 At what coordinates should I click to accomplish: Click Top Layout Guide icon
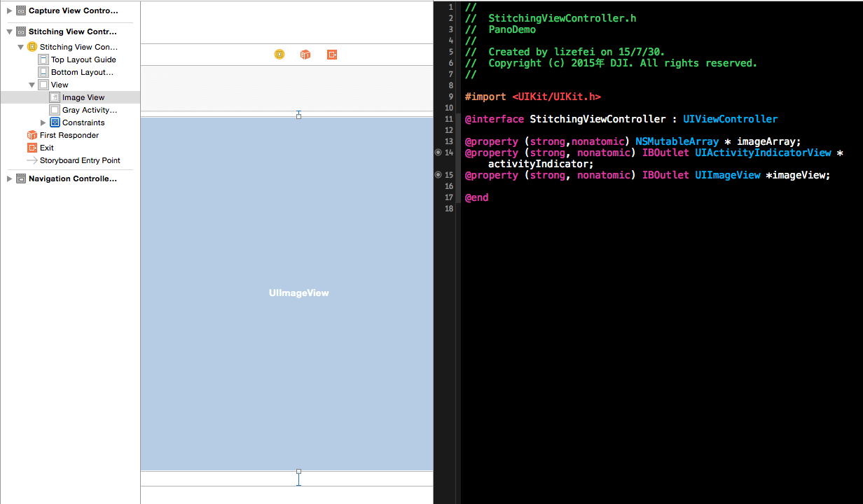[43, 59]
